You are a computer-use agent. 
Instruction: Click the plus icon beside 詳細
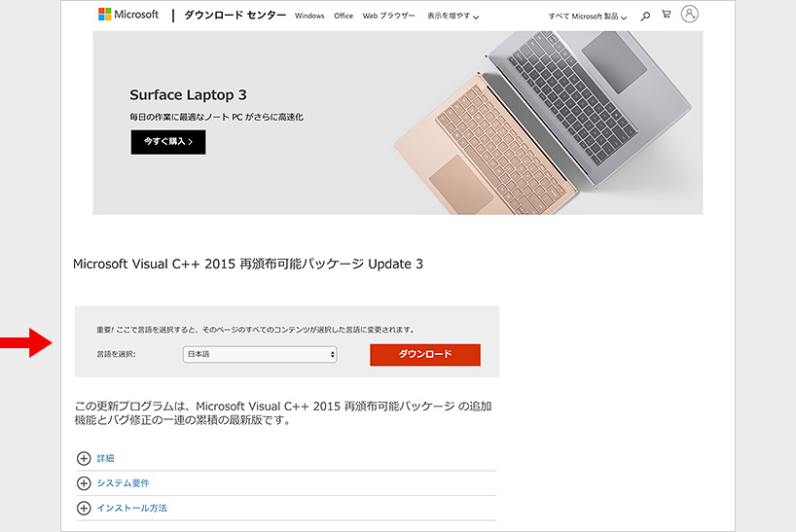[x=84, y=458]
